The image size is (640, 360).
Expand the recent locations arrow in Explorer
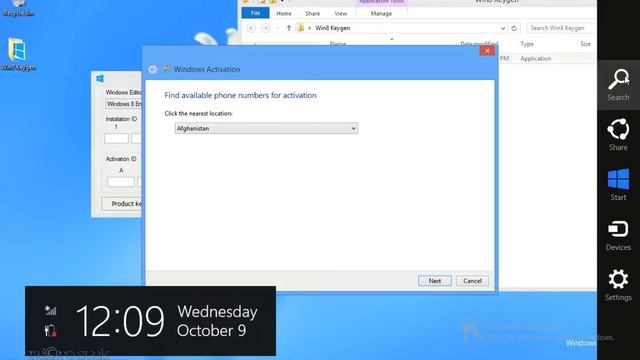point(278,28)
